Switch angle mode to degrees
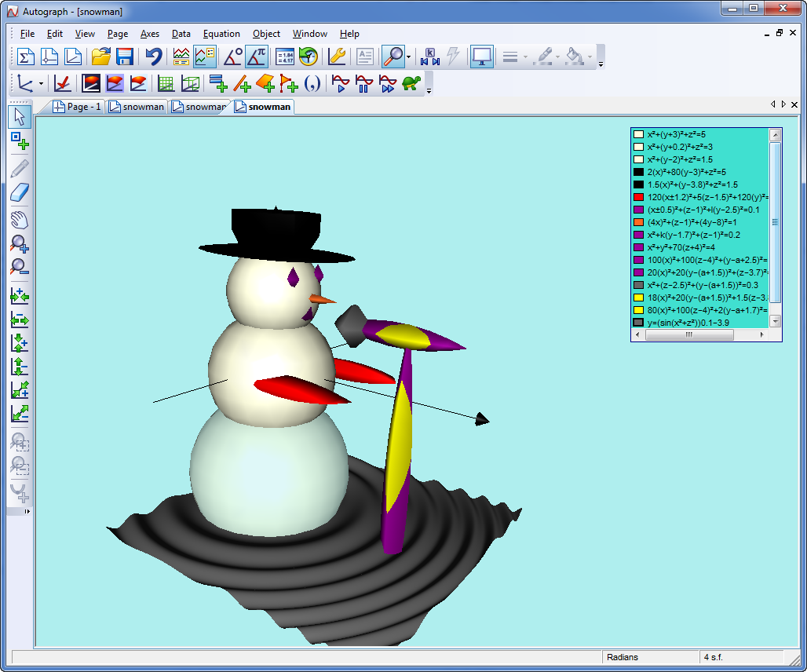807x672 pixels. coord(232,57)
